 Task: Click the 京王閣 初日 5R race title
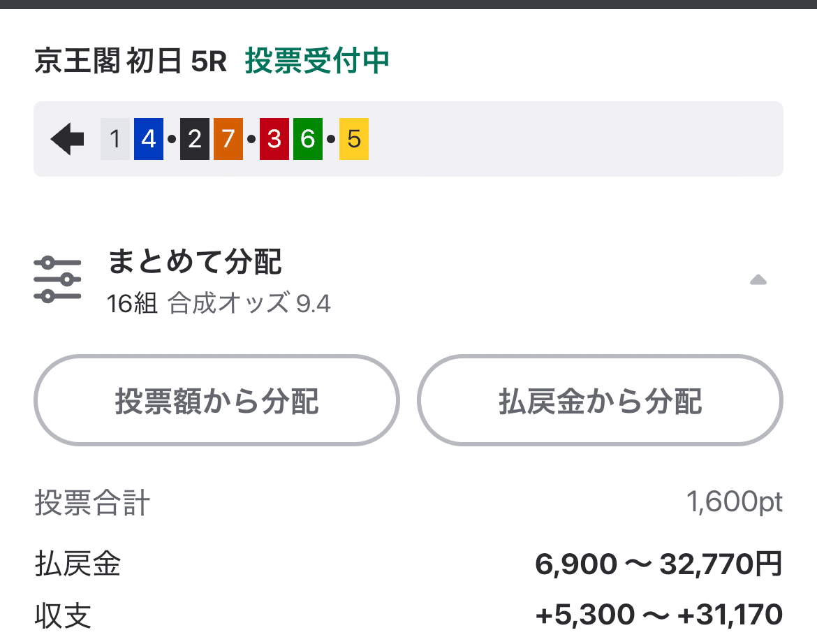[x=129, y=61]
